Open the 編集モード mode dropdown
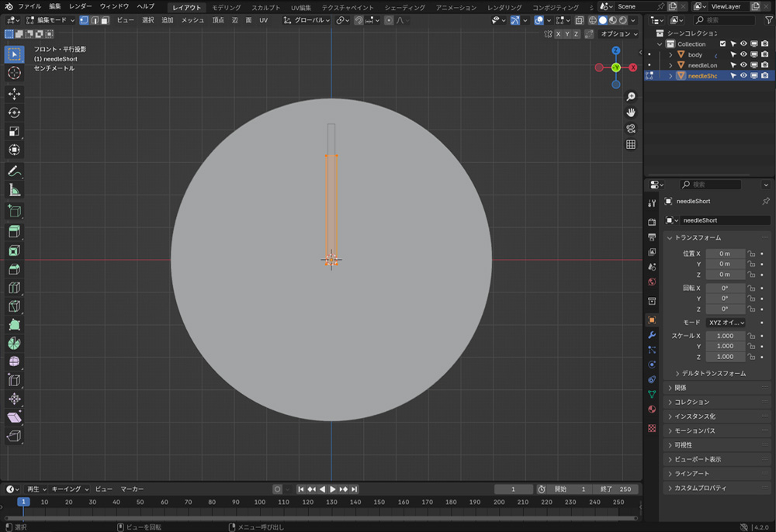The width and height of the screenshot is (776, 532). coord(52,20)
